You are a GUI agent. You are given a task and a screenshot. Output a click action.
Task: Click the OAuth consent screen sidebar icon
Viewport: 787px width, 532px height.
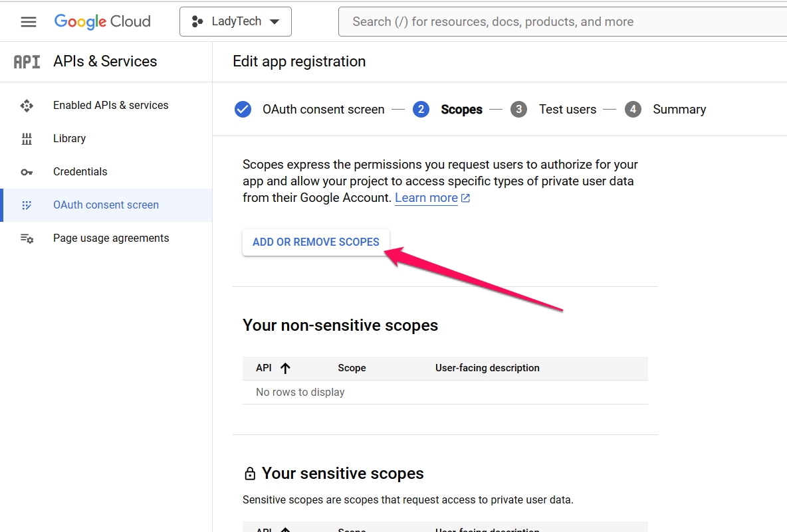click(27, 205)
